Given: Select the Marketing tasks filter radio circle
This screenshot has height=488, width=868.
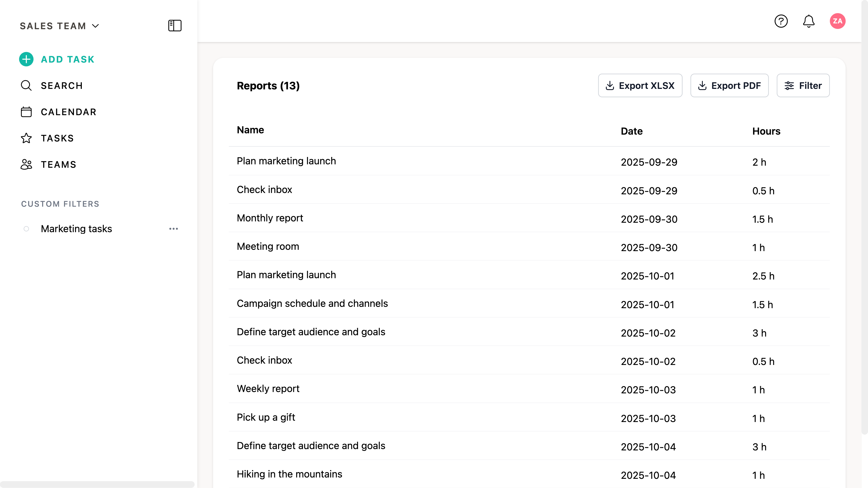Looking at the screenshot, I should coord(26,229).
